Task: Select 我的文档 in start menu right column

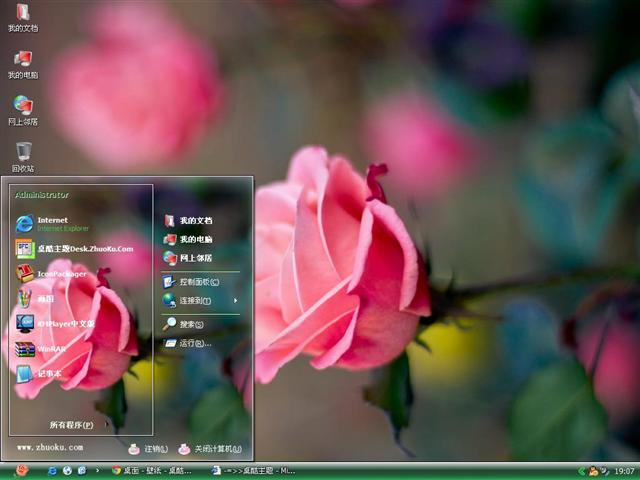Action: coord(188,220)
